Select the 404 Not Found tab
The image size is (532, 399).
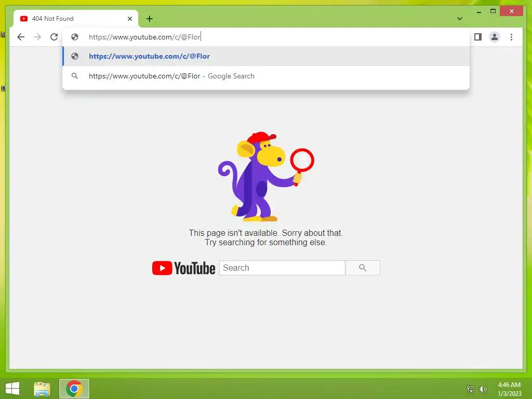[76, 19]
